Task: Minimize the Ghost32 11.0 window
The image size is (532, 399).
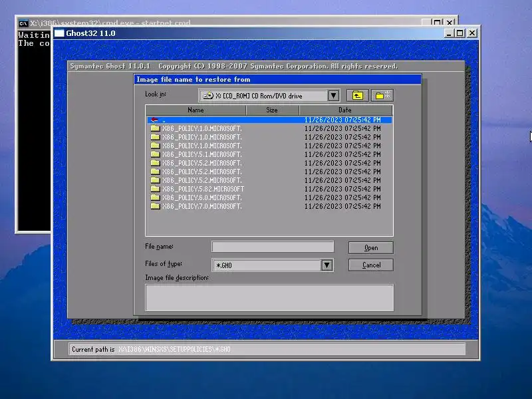Action: pyautogui.click(x=449, y=33)
